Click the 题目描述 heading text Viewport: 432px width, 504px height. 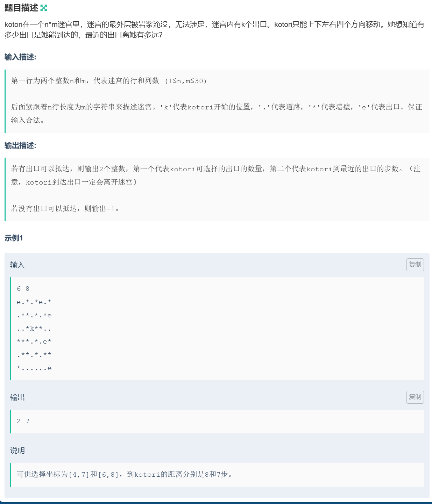point(21,8)
